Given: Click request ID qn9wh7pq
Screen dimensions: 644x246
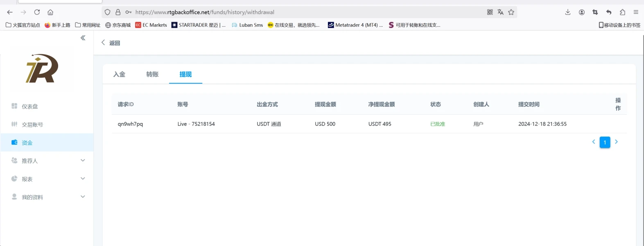Looking at the screenshot, I should 130,124.
